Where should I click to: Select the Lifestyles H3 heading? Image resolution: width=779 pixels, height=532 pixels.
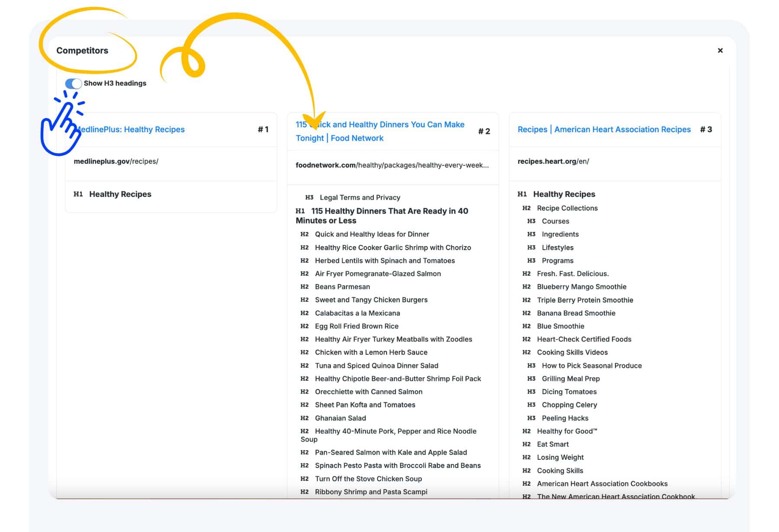[557, 247]
